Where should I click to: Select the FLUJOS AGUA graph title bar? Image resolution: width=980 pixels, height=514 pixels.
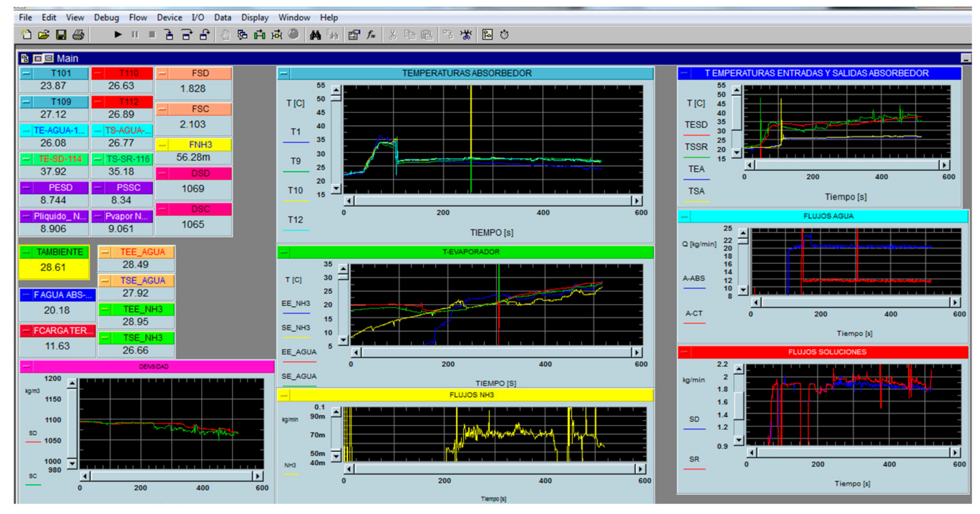pos(828,216)
